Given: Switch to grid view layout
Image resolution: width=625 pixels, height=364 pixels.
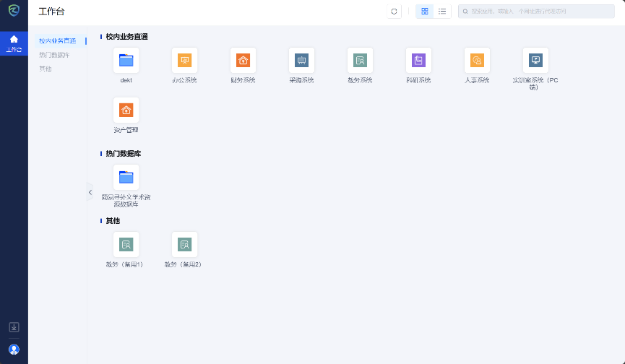Looking at the screenshot, I should pos(425,12).
